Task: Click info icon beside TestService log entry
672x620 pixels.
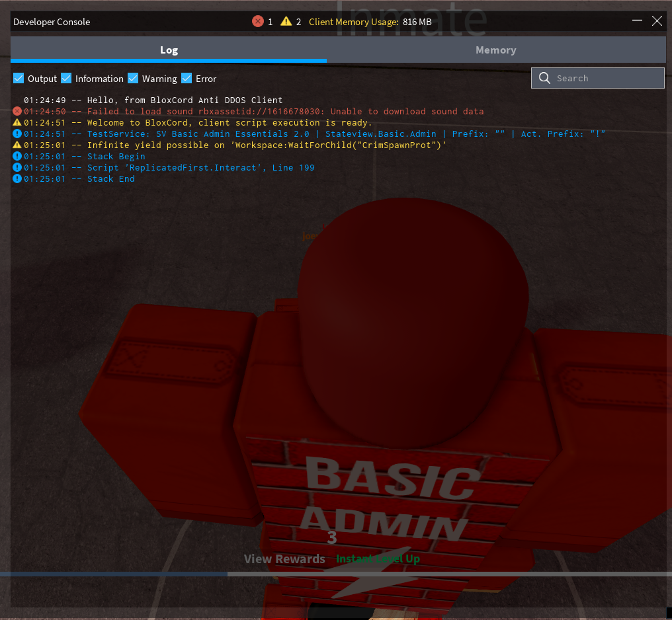Action: (x=17, y=134)
